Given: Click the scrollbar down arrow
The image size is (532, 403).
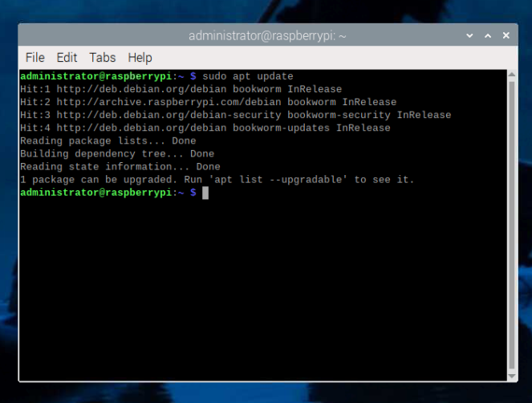Looking at the screenshot, I should 512,377.
